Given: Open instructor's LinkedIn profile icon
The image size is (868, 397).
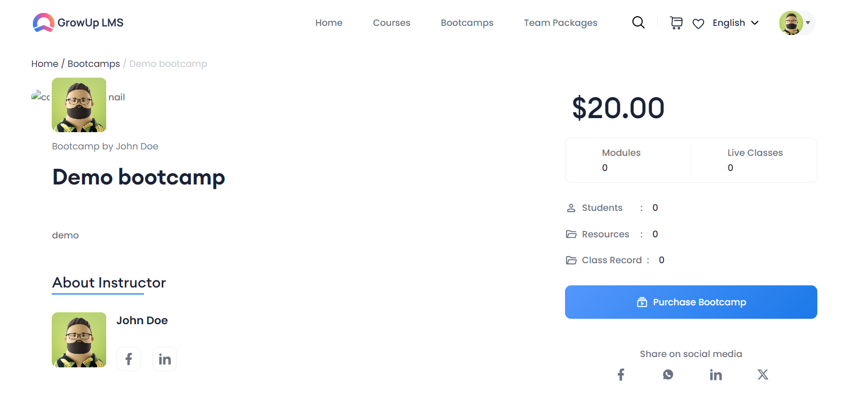Looking at the screenshot, I should (165, 359).
